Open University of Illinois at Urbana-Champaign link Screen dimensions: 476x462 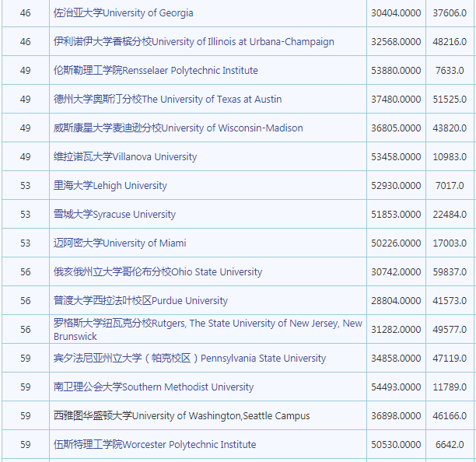click(194, 41)
